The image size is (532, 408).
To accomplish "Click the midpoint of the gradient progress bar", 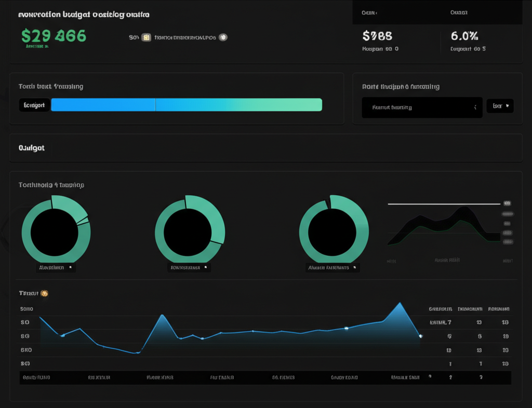I will [188, 104].
